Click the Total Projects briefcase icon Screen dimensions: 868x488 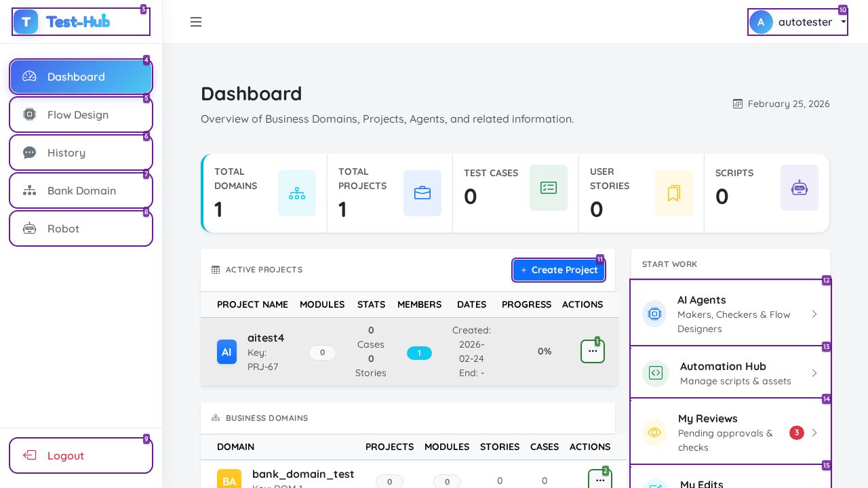422,193
